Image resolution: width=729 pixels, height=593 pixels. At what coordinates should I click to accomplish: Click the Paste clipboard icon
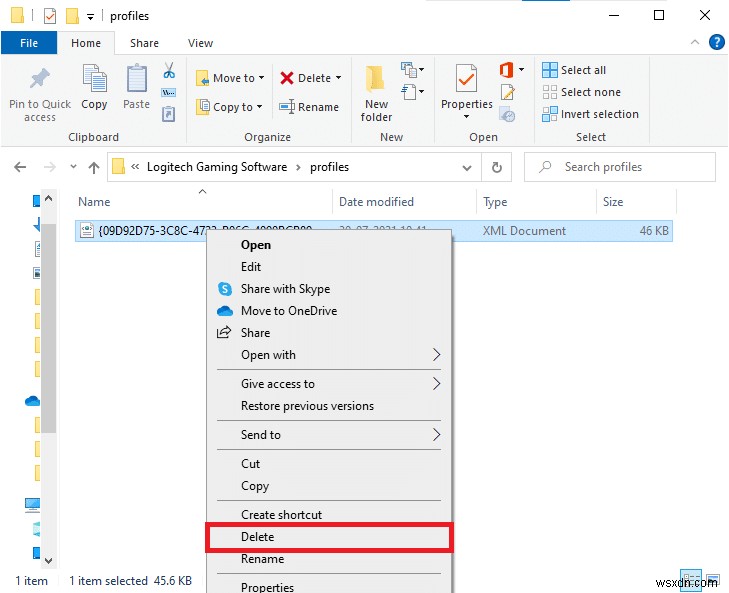137,78
